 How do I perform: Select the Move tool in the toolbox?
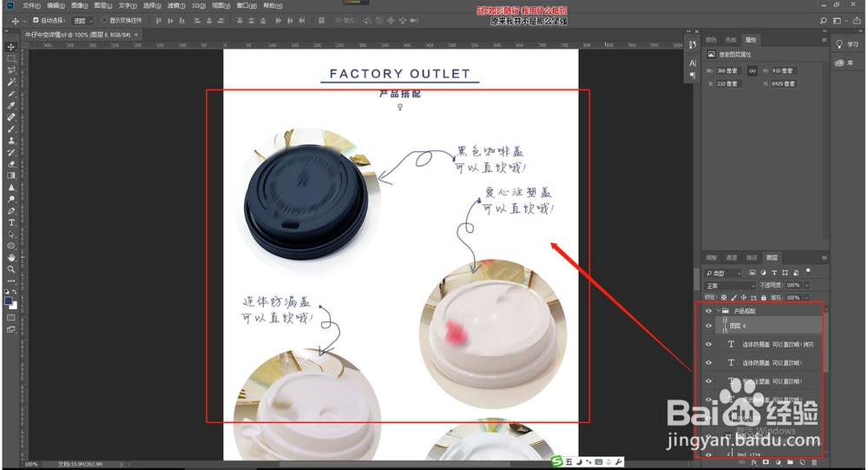click(x=11, y=47)
